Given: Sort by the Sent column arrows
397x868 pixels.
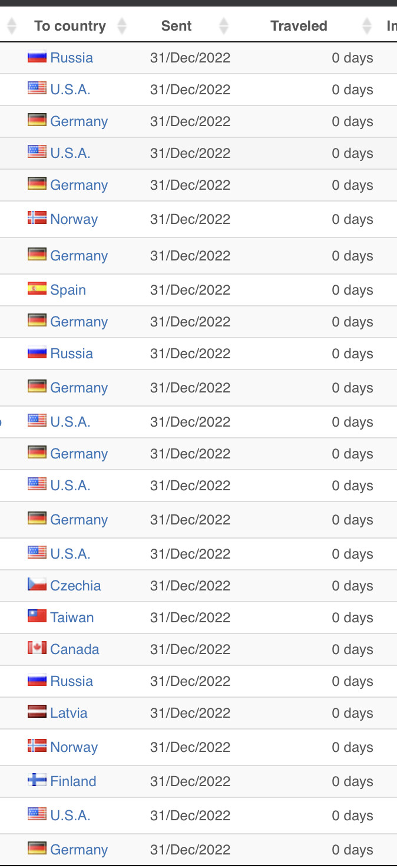Looking at the screenshot, I should [224, 26].
